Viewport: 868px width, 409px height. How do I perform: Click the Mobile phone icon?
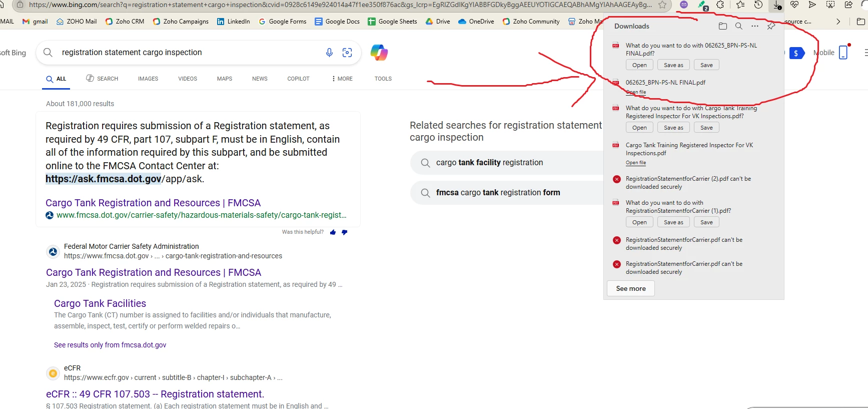843,52
